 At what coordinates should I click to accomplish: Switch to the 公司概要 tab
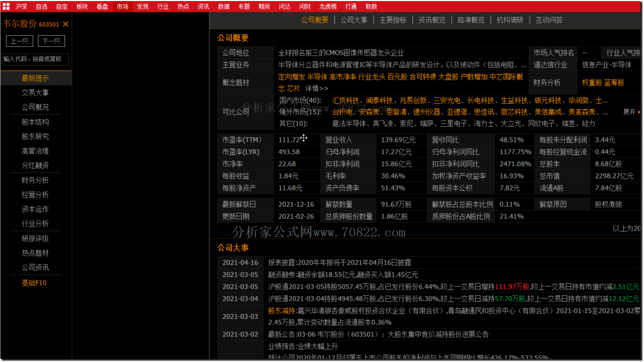(315, 20)
